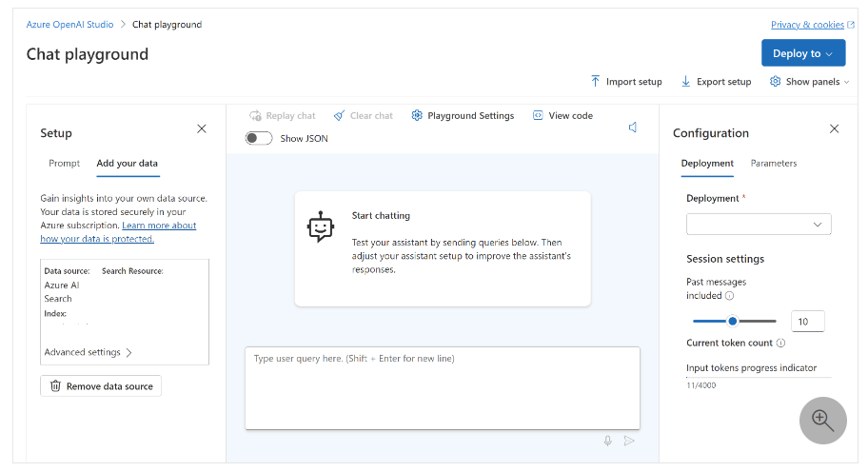868x472 pixels.
Task: Click the Past messages included slider handle
Action: (733, 321)
